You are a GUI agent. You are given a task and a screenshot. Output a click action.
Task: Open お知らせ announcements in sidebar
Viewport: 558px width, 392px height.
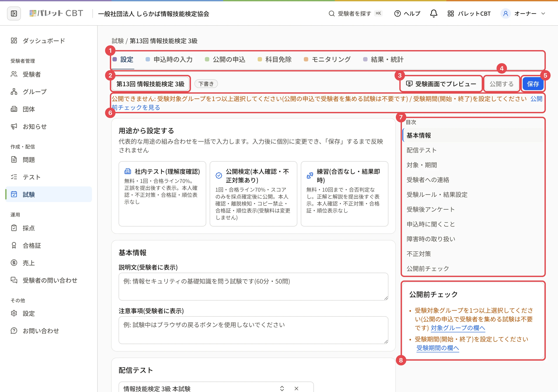tap(49, 127)
